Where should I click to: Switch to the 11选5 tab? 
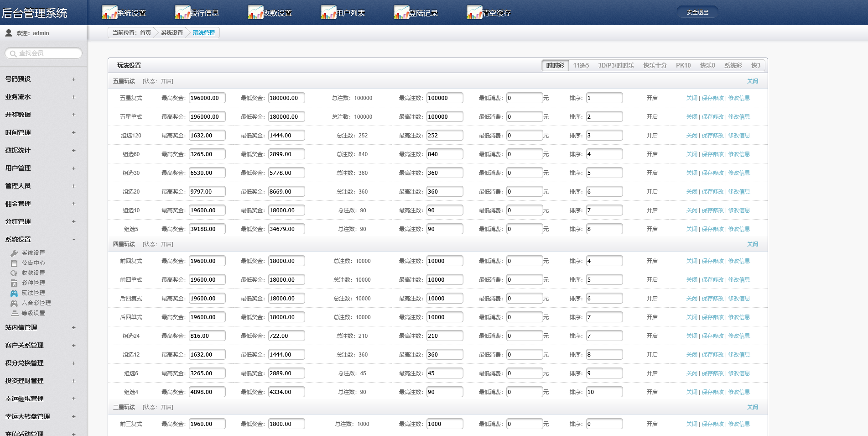click(x=581, y=66)
